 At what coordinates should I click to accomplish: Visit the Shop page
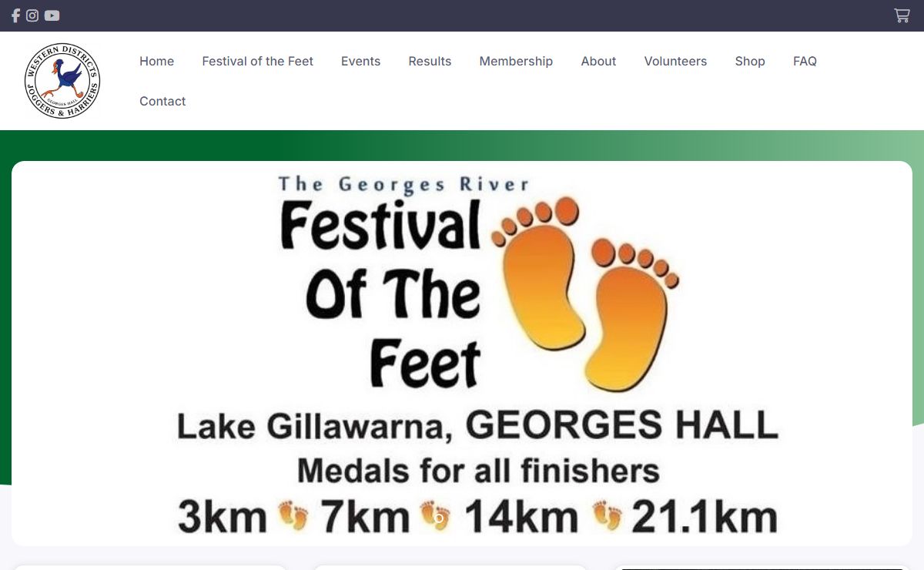750,61
